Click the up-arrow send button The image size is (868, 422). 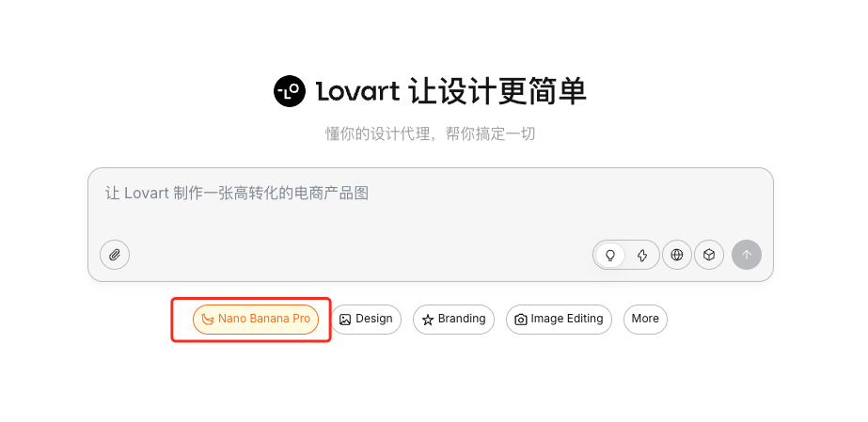746,255
